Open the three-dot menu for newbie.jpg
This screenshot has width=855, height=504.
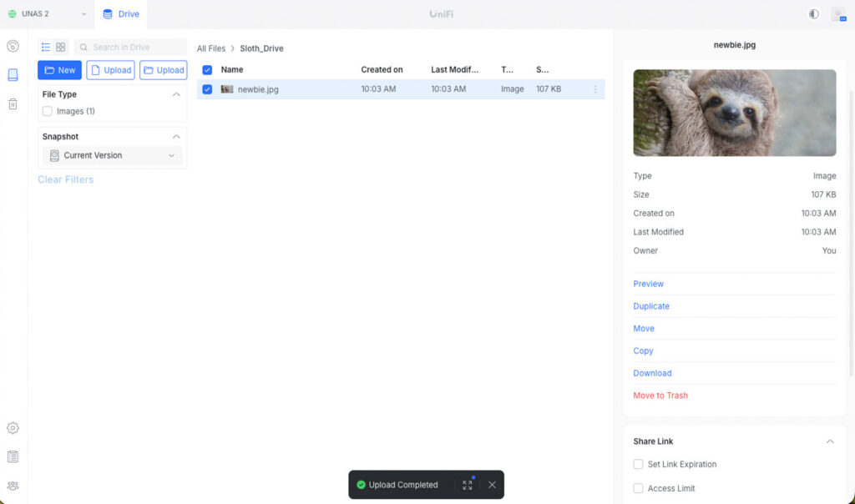click(595, 89)
